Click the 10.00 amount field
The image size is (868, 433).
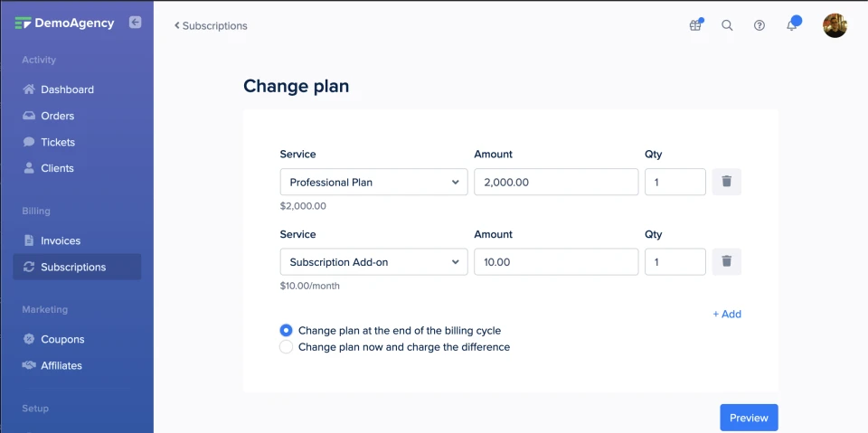(556, 261)
